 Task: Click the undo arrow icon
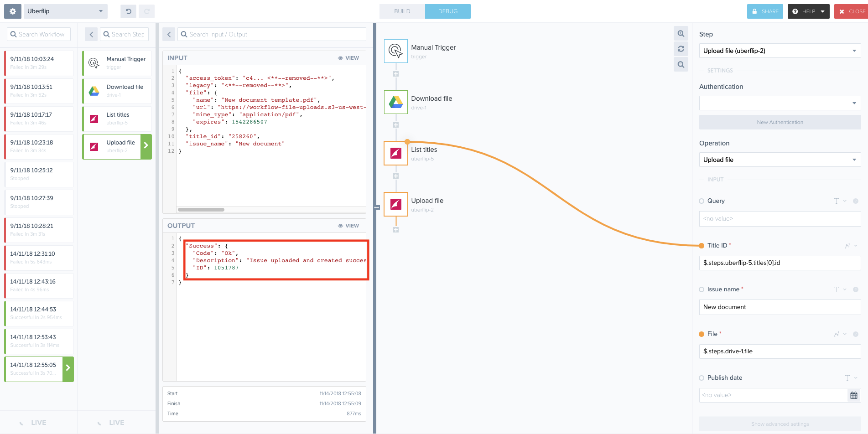[128, 11]
